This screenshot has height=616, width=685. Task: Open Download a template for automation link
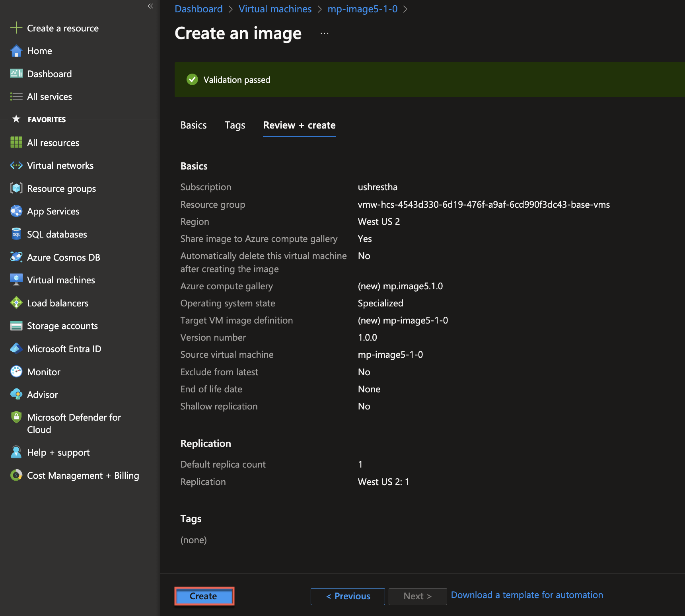(527, 595)
